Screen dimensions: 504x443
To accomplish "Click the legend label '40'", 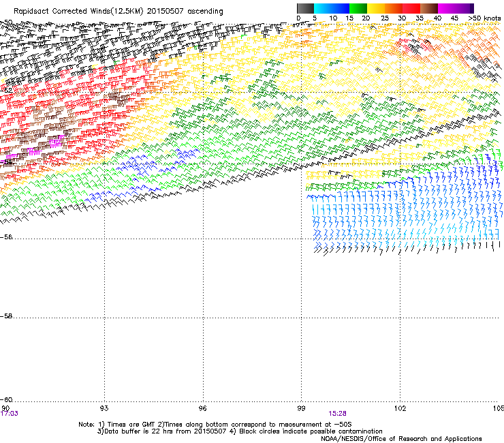I will tap(437, 18).
